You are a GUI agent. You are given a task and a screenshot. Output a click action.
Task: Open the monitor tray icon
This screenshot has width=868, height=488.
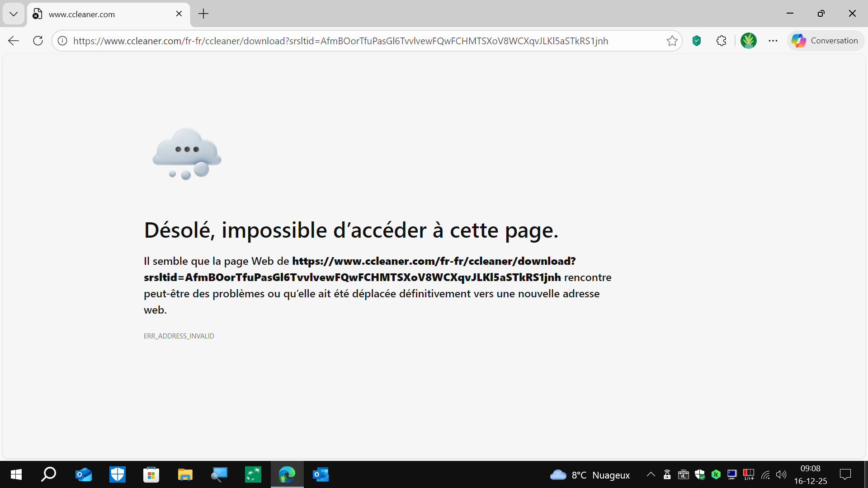732,474
